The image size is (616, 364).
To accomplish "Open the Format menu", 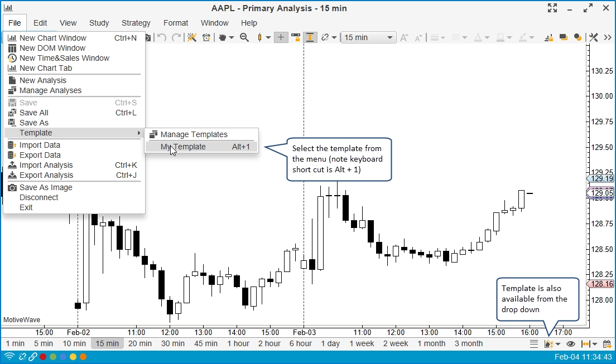I will (x=176, y=23).
